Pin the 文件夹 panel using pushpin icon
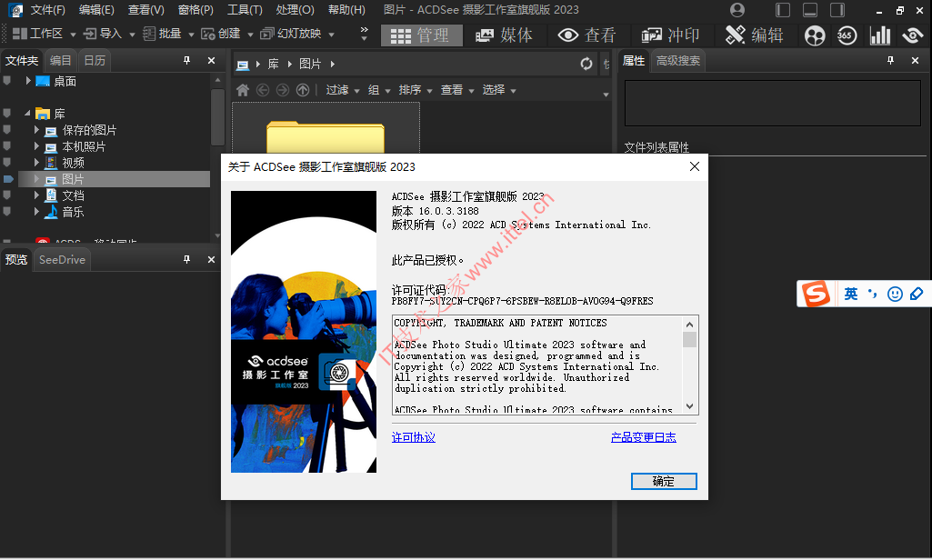 tap(186, 60)
